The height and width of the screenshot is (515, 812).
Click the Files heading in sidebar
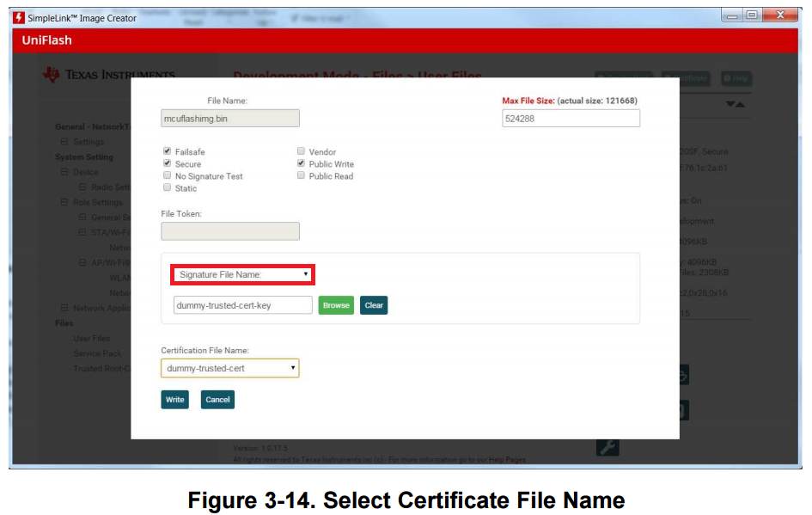pyautogui.click(x=64, y=323)
